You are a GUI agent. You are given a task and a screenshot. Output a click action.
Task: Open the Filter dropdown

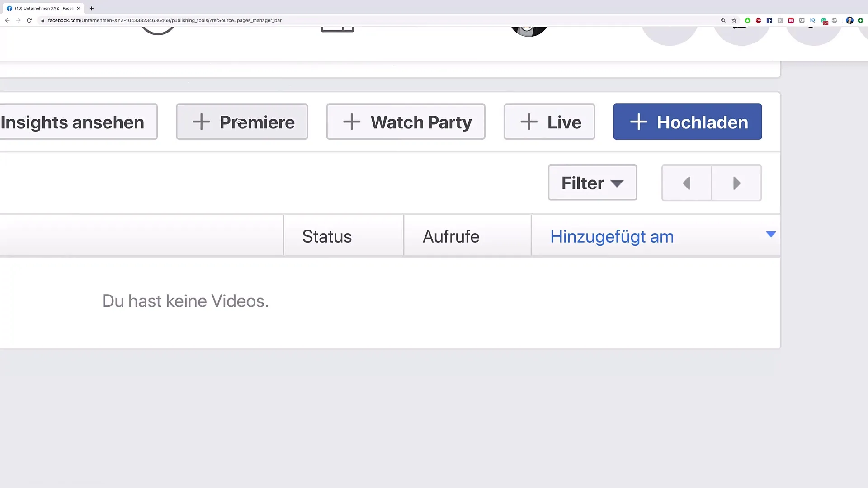[x=593, y=183]
